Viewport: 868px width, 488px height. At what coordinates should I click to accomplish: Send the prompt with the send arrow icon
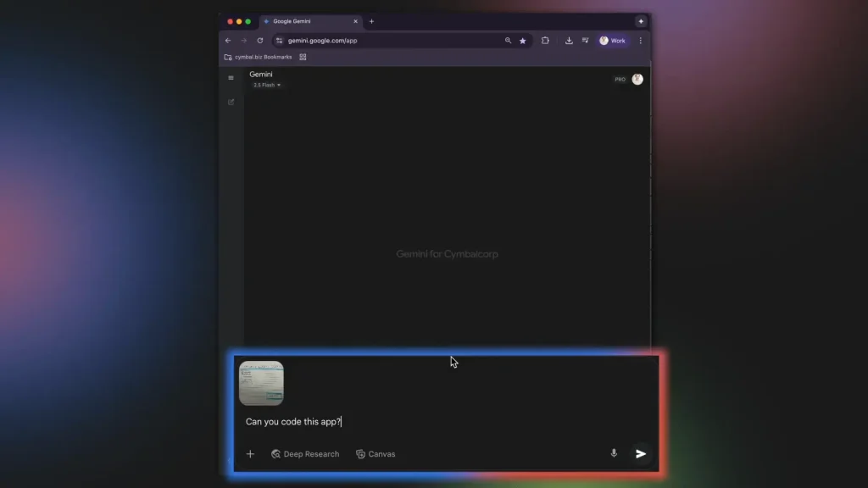pos(640,454)
